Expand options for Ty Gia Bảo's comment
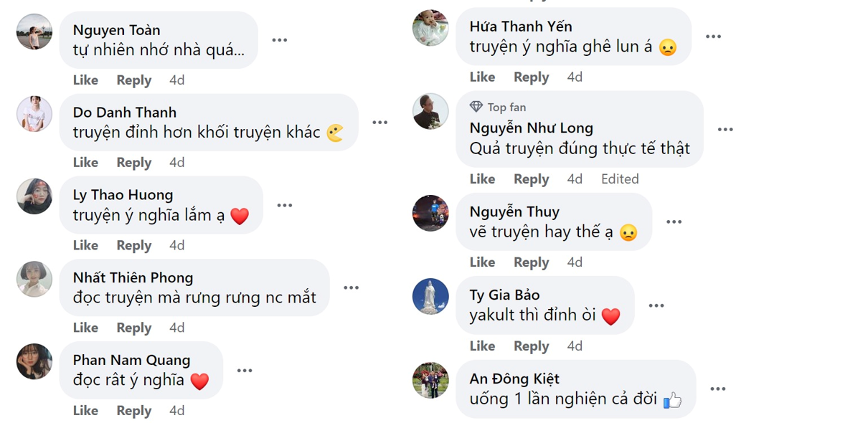The height and width of the screenshot is (423, 868). [656, 305]
